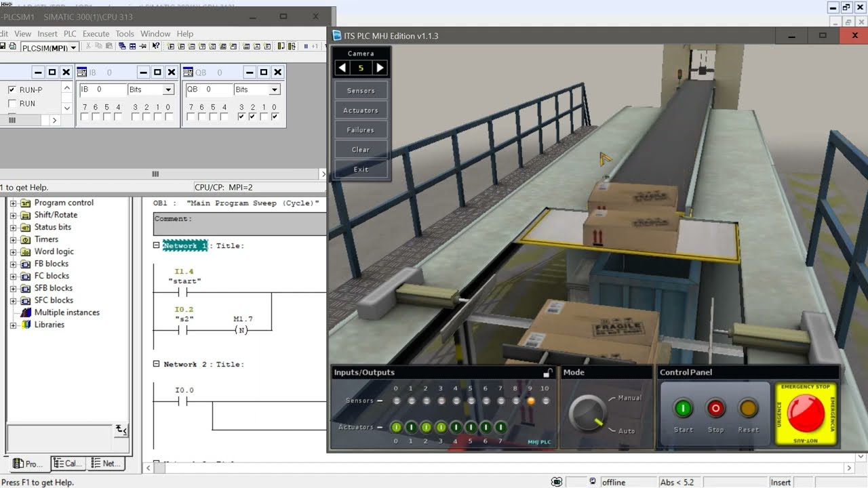The image size is (868, 488).
Task: Click the Insert Input Variable icon
Action: pos(171,46)
